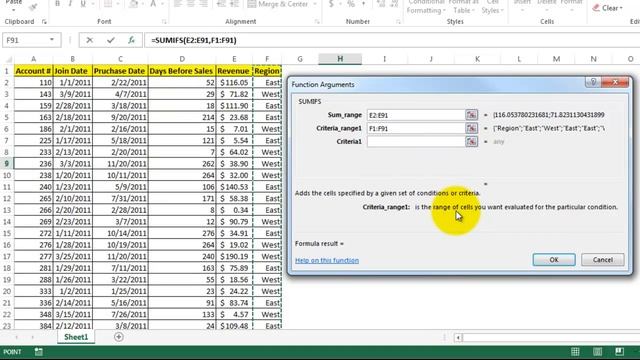Select row 9 header
This screenshot has height=360, width=640.
(x=7, y=163)
